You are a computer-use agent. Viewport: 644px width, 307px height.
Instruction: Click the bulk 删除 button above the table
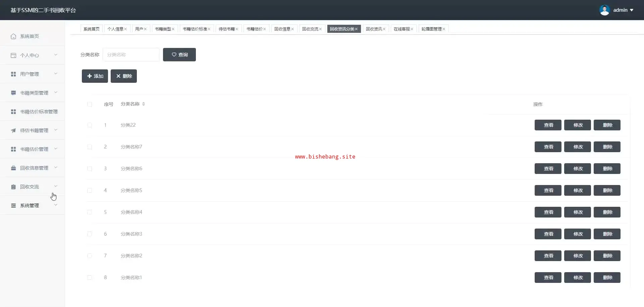click(x=124, y=76)
